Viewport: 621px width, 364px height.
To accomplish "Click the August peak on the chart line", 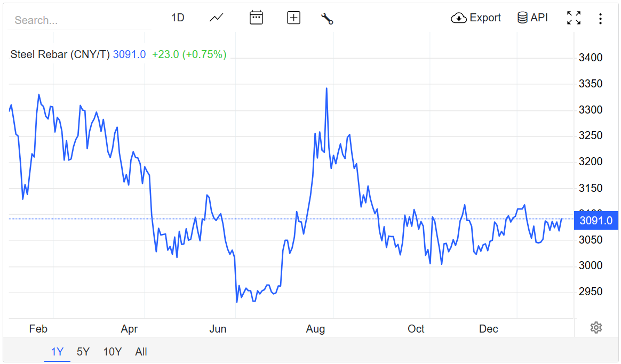I will 327,88.
